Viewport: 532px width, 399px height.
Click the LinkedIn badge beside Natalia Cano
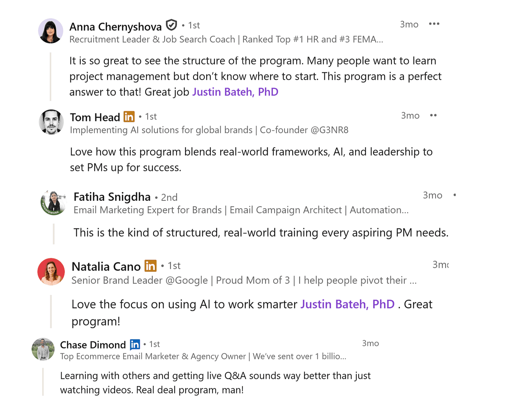point(150,266)
